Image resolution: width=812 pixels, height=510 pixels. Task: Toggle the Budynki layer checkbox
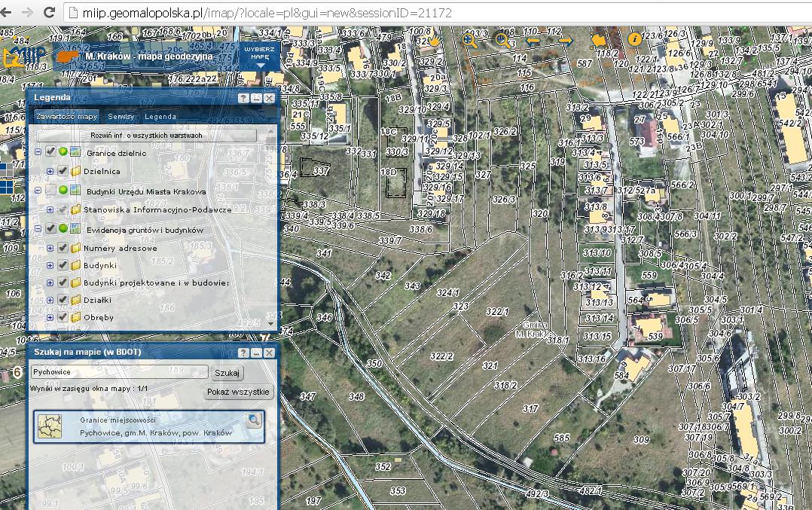pos(63,265)
